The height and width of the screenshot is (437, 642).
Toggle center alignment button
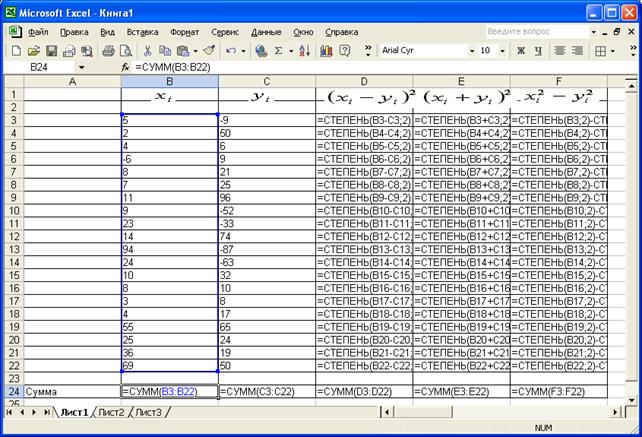pos(577,50)
